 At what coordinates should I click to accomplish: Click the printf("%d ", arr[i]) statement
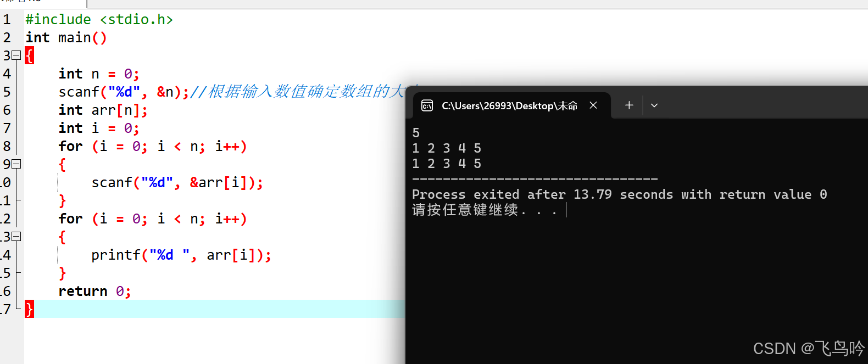[181, 255]
